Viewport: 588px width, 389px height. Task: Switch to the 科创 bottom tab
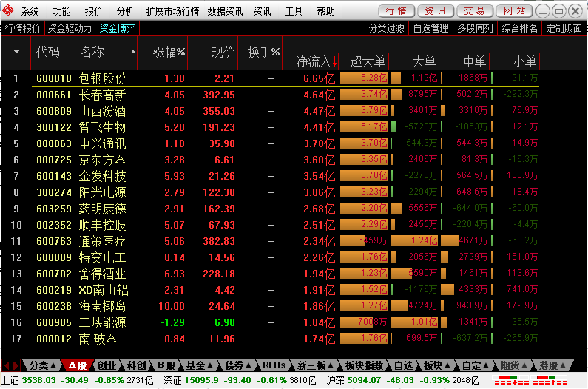coord(136,365)
